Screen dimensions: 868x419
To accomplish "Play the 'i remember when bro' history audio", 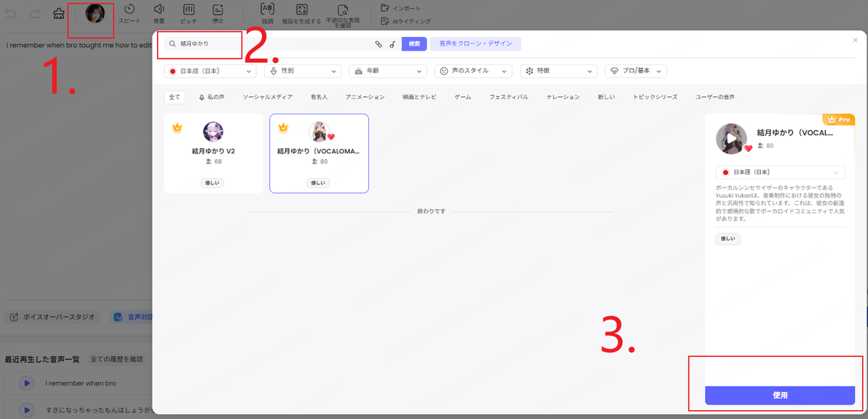I will tap(26, 383).
